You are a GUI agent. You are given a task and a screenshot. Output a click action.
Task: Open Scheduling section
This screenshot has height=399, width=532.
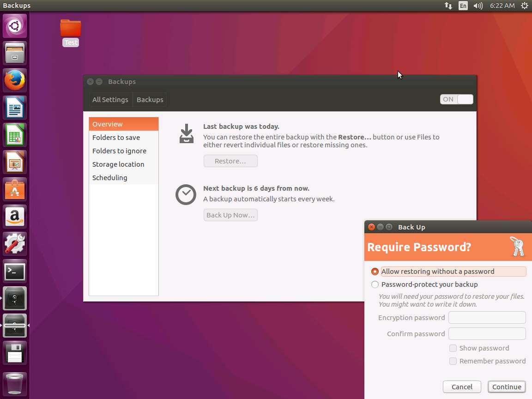123,178
